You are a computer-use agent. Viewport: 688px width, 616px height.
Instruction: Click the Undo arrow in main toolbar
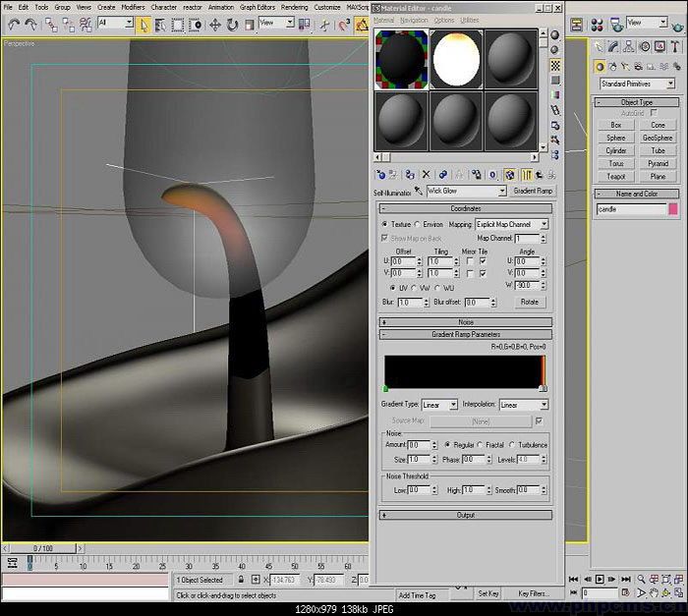[14, 25]
